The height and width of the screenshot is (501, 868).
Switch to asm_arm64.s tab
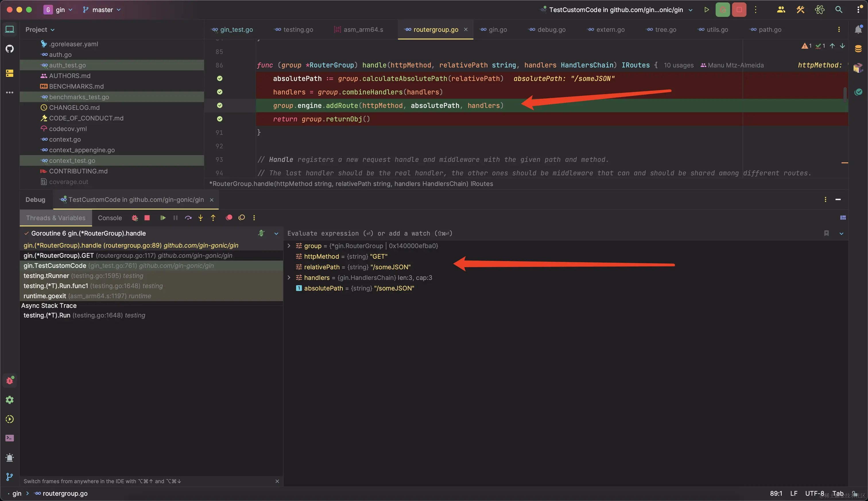tap(359, 30)
